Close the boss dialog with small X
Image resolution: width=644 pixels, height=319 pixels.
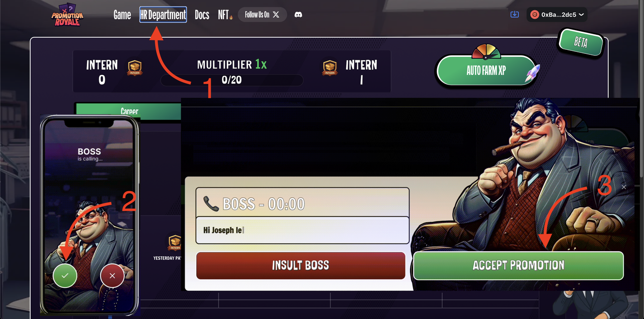click(624, 187)
